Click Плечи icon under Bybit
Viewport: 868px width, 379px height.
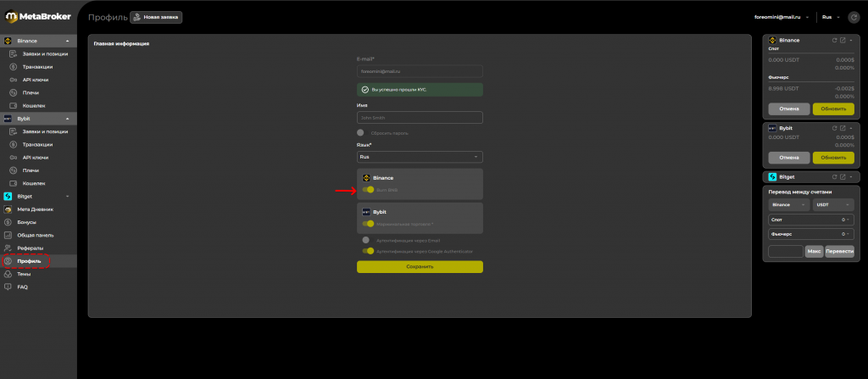click(12, 170)
